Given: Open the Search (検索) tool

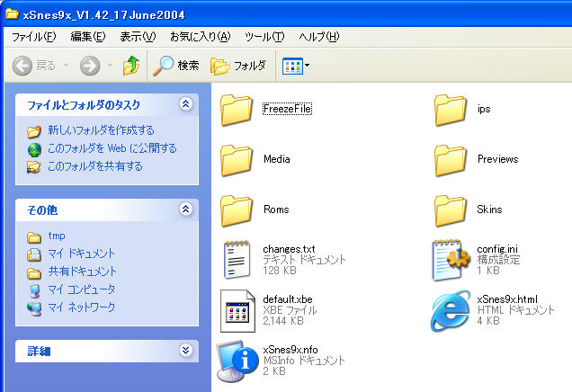Looking at the screenshot, I should (176, 66).
